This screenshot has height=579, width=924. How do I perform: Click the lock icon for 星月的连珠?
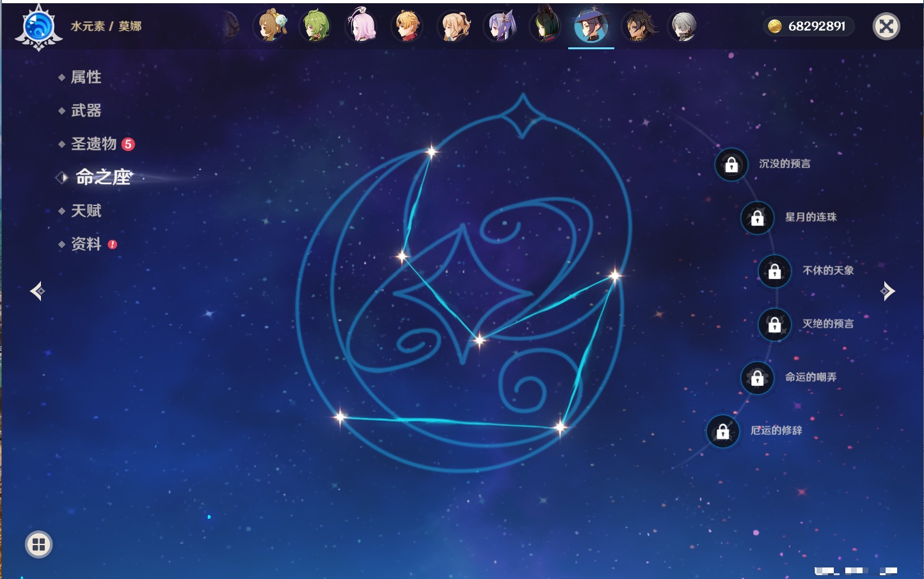[x=757, y=218]
